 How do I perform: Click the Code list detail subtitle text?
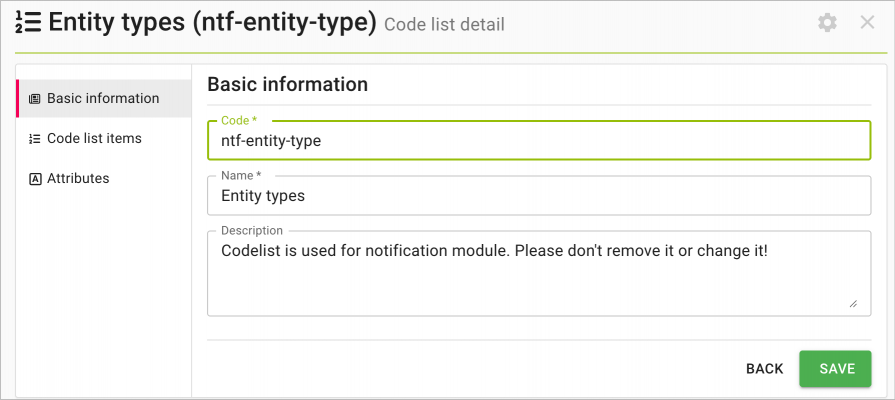click(445, 25)
